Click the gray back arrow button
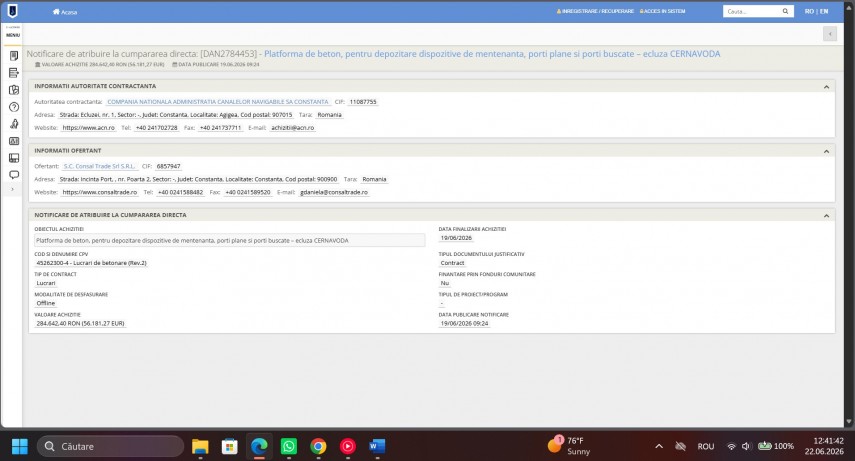This screenshot has width=855, height=461. coord(830,34)
